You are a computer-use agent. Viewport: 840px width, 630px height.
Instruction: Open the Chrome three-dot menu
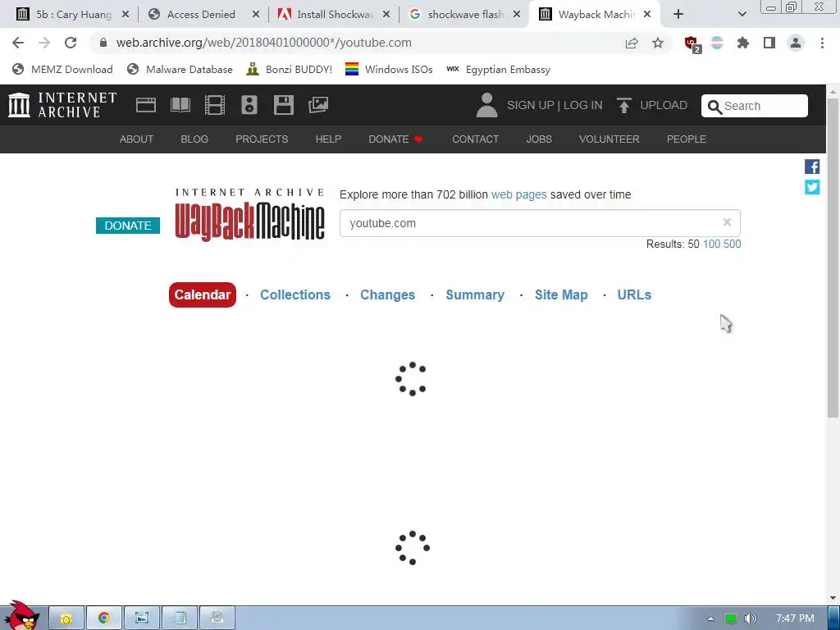click(822, 43)
